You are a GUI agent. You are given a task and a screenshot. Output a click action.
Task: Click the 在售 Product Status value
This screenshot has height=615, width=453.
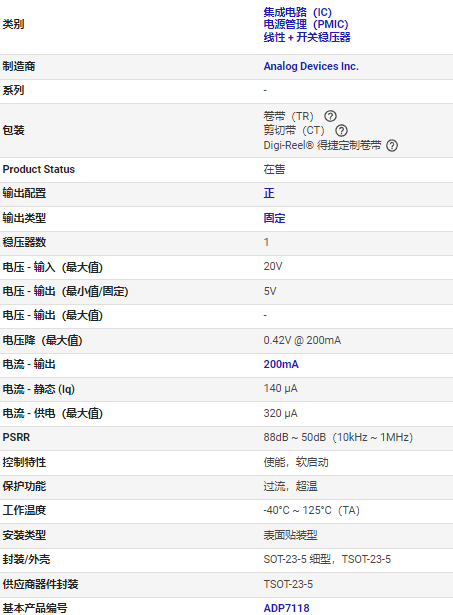pyautogui.click(x=274, y=169)
